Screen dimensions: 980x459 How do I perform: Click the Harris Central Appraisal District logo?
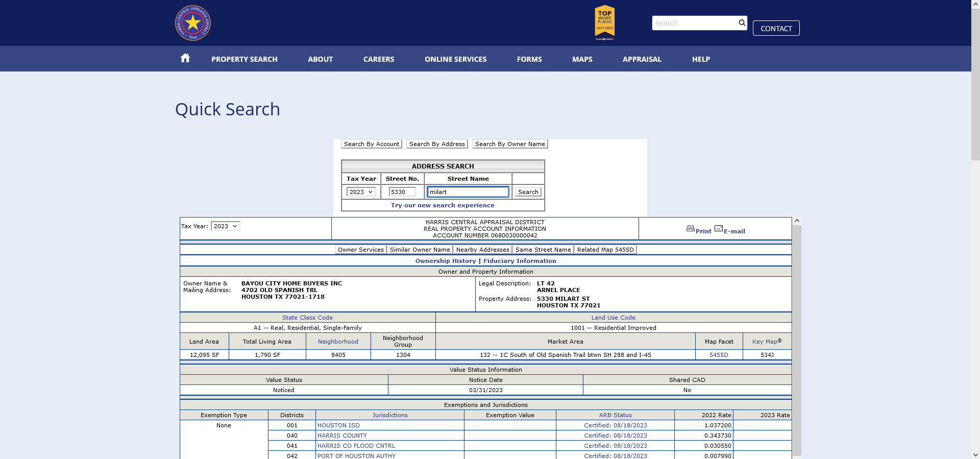193,23
